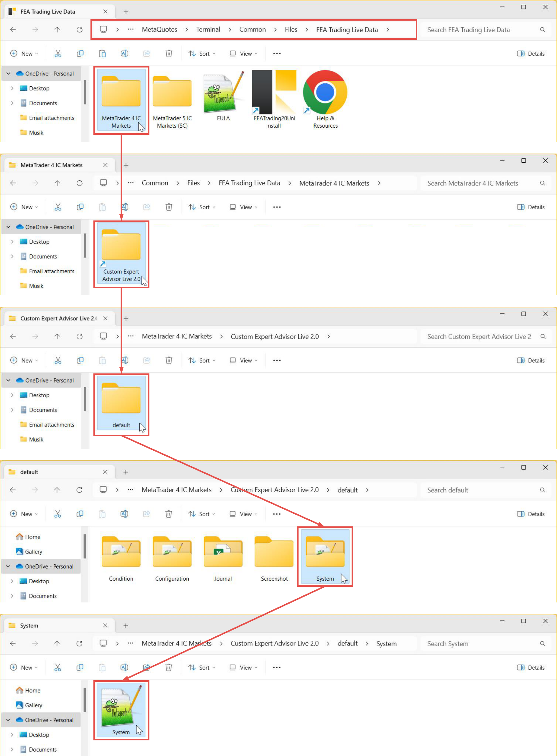Close the System tab
The width and height of the screenshot is (557, 756).
click(105, 626)
